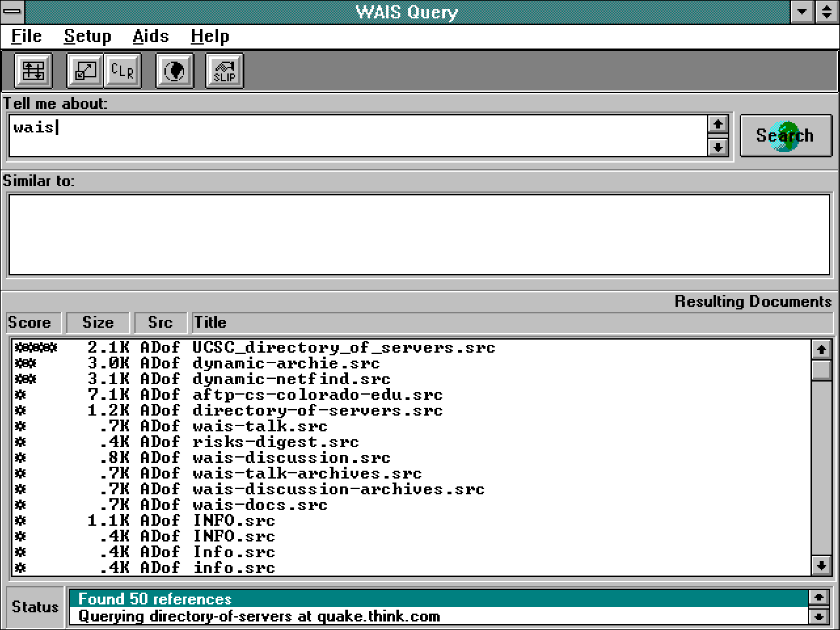Click the results list scroll-up arrow
Viewport: 840px width, 630px height.
click(x=821, y=349)
